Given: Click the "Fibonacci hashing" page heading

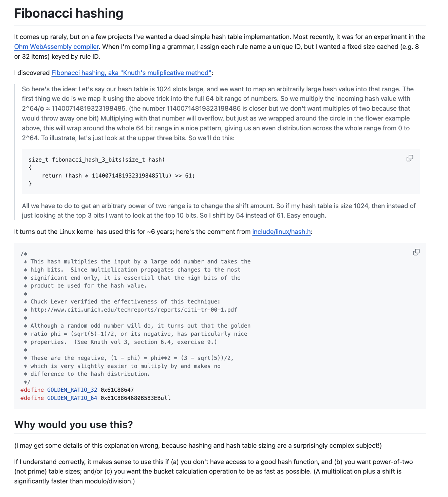Looking at the screenshot, I should tap(69, 14).
